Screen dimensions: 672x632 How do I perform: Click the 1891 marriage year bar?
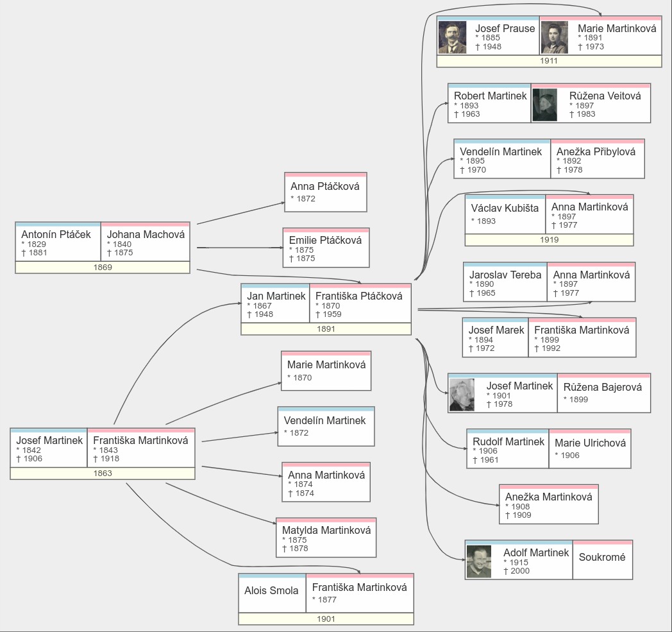[x=326, y=329]
